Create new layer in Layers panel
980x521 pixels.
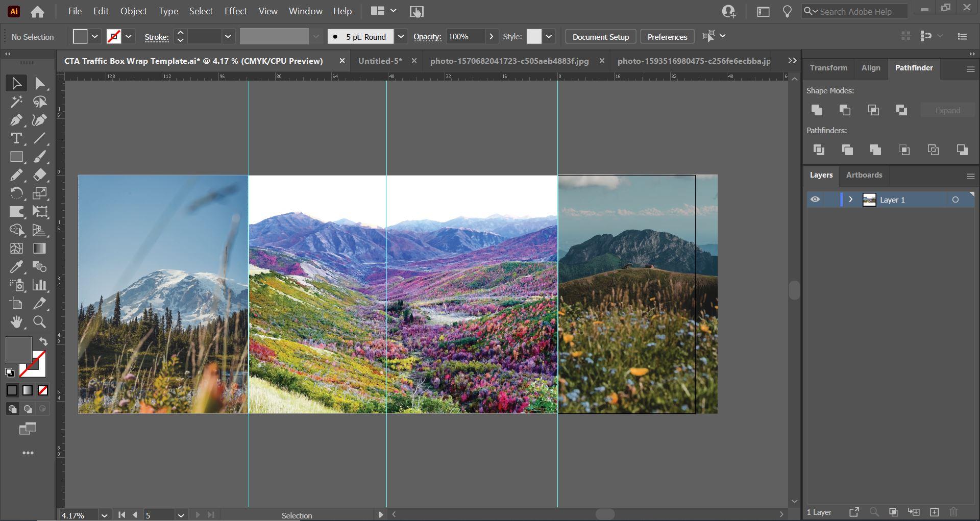[x=934, y=512]
